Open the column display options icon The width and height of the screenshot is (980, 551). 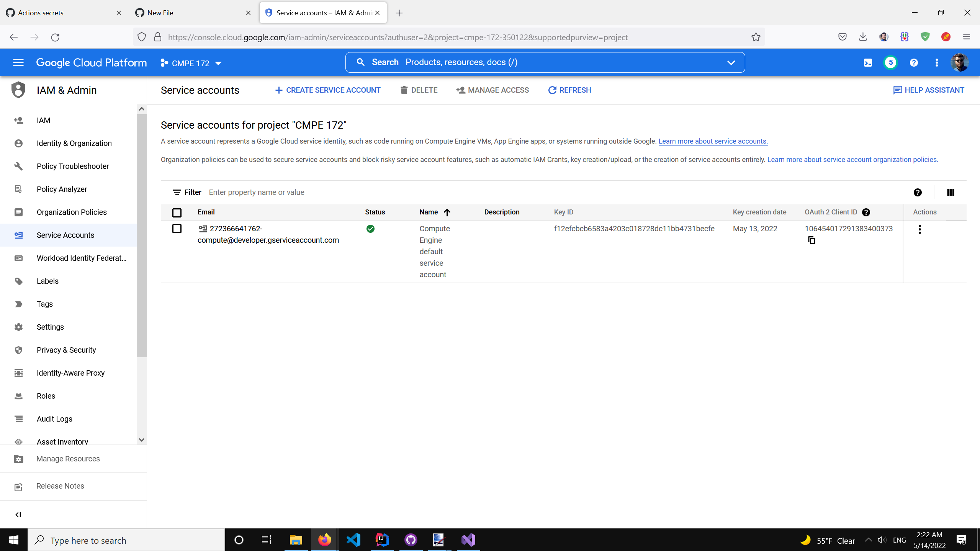point(951,192)
